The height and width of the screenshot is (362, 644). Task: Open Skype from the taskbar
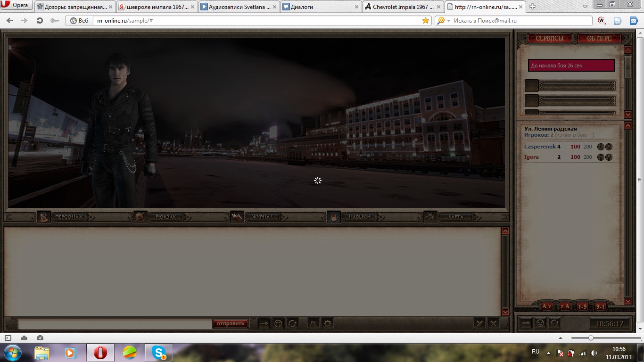pos(159,353)
